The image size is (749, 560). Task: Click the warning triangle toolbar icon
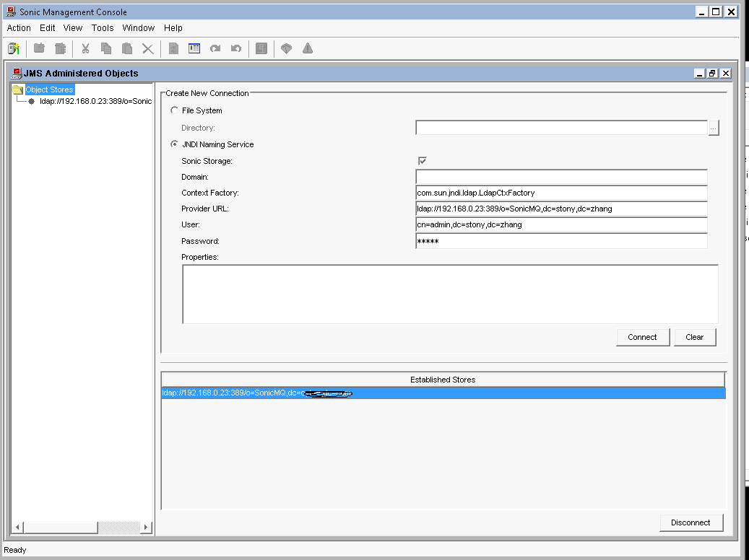307,48
